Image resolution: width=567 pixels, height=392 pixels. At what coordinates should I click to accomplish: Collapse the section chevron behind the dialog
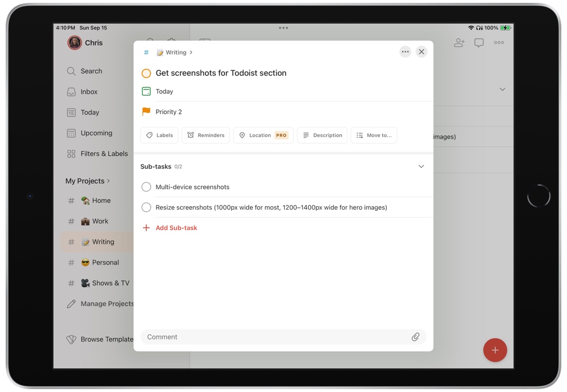point(502,90)
